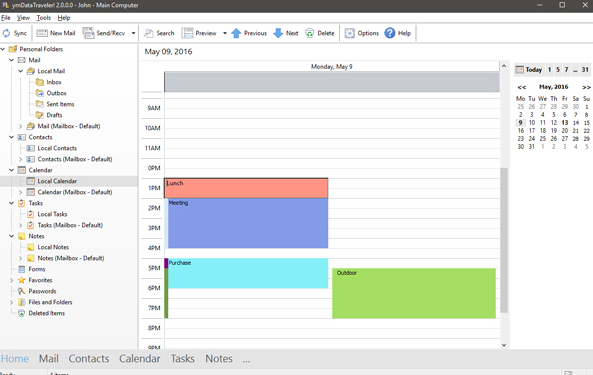Select Local Contacts in the tree
The height and width of the screenshot is (375, 593).
[57, 148]
